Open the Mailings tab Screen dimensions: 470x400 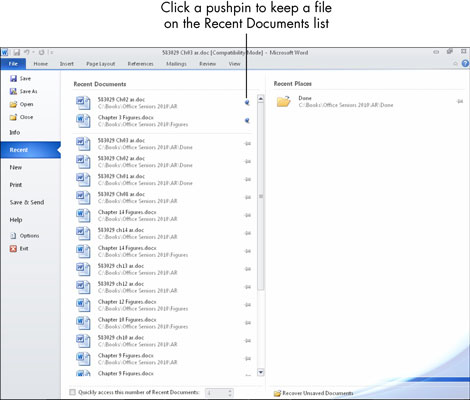pyautogui.click(x=176, y=64)
